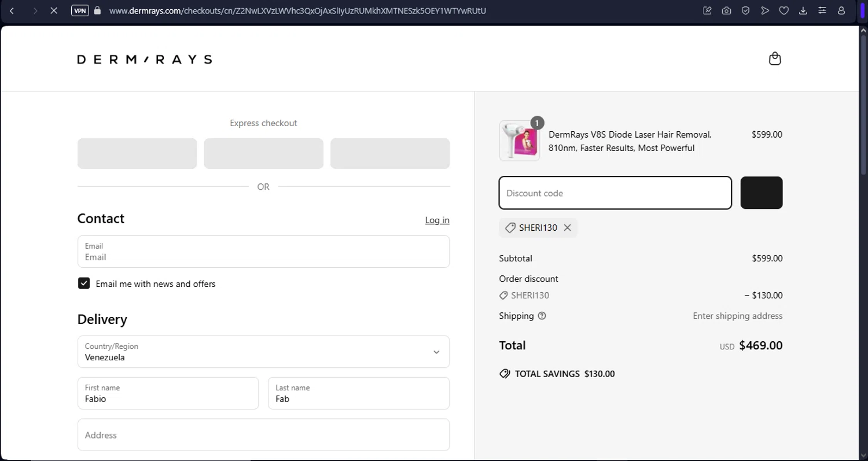Click the Address input field

pyautogui.click(x=263, y=435)
